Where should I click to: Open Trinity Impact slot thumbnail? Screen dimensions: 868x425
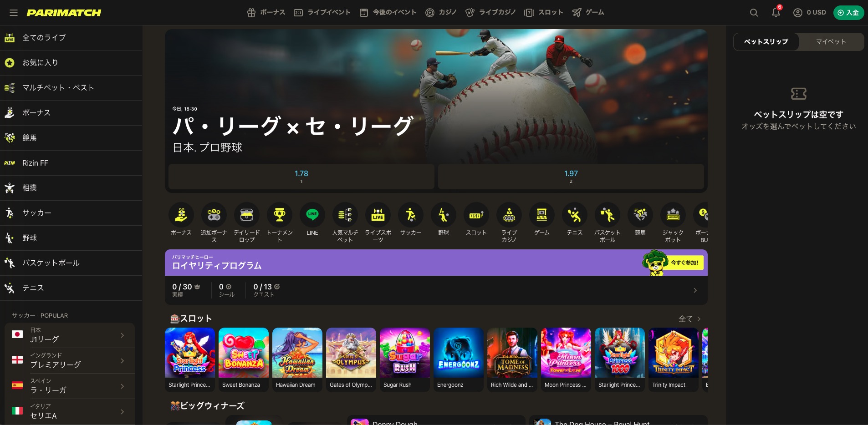(x=674, y=353)
